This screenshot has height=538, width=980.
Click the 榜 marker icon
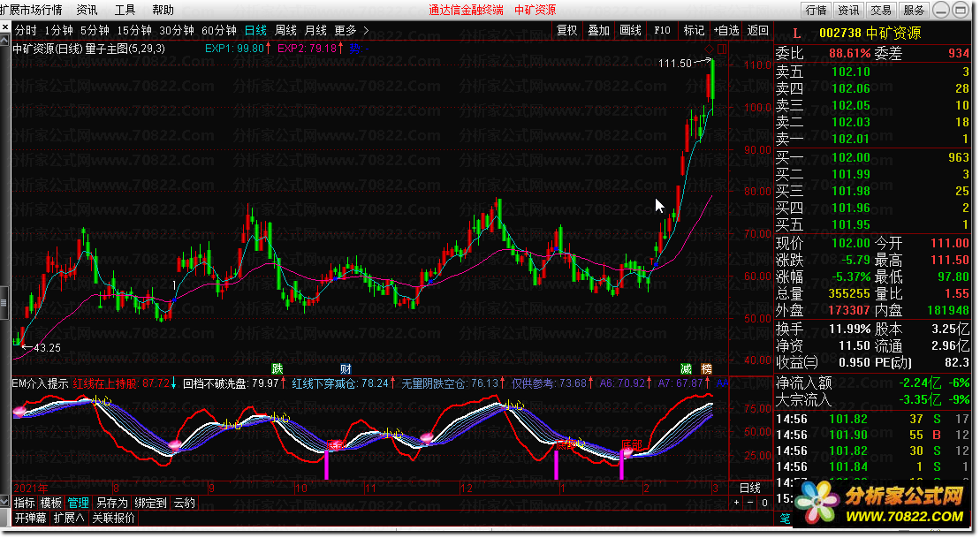pyautogui.click(x=707, y=369)
